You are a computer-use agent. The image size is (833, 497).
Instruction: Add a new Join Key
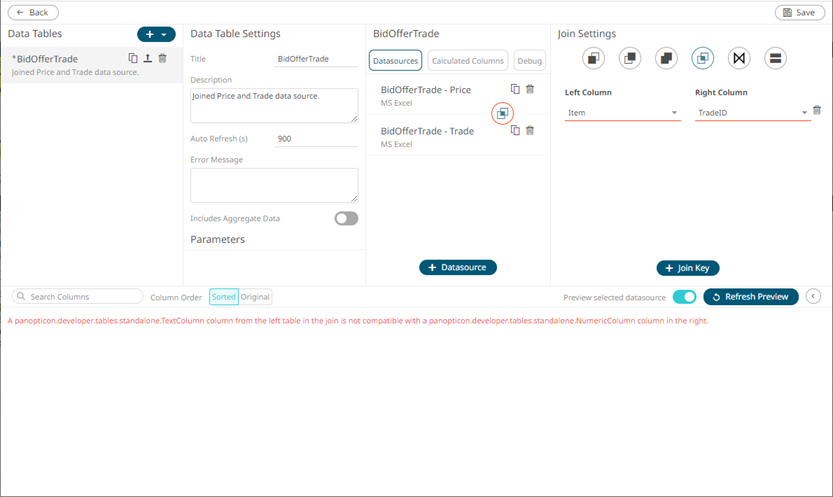click(688, 268)
